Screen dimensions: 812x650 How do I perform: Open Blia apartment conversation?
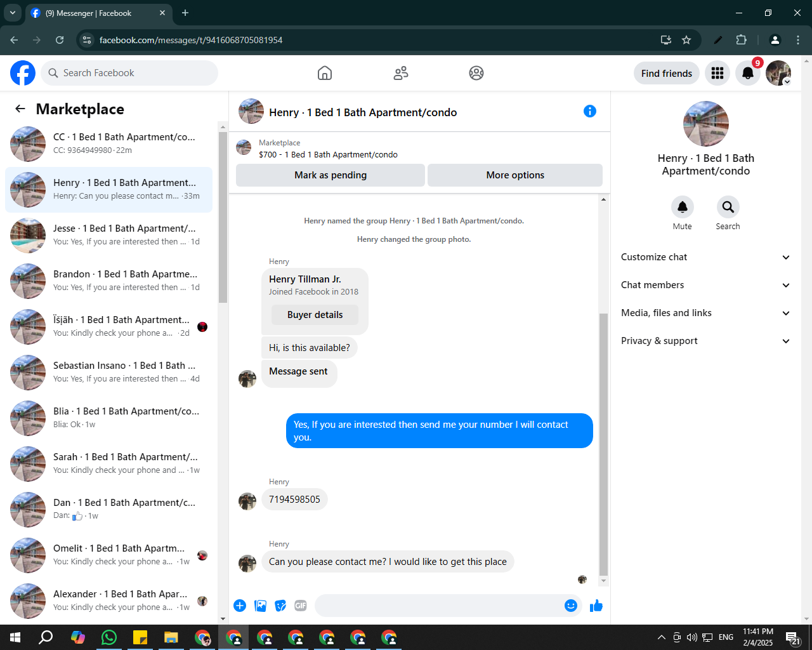tap(109, 418)
